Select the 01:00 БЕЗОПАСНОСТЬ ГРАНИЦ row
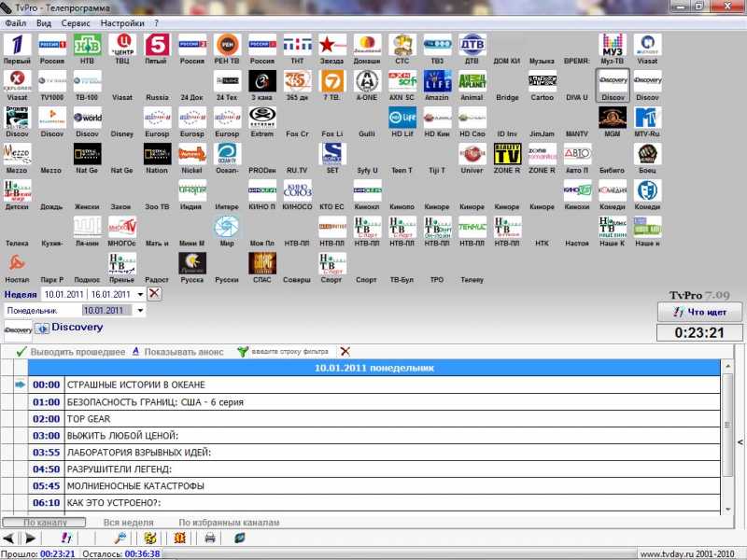 tap(374, 402)
